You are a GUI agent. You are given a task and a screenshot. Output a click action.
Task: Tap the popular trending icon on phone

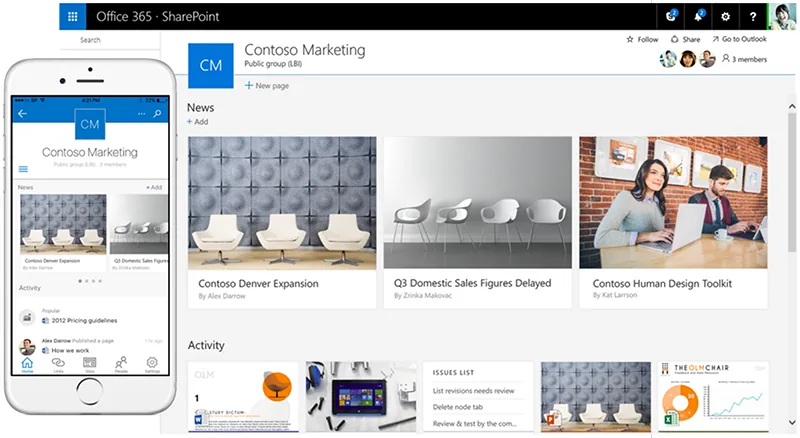click(x=27, y=318)
